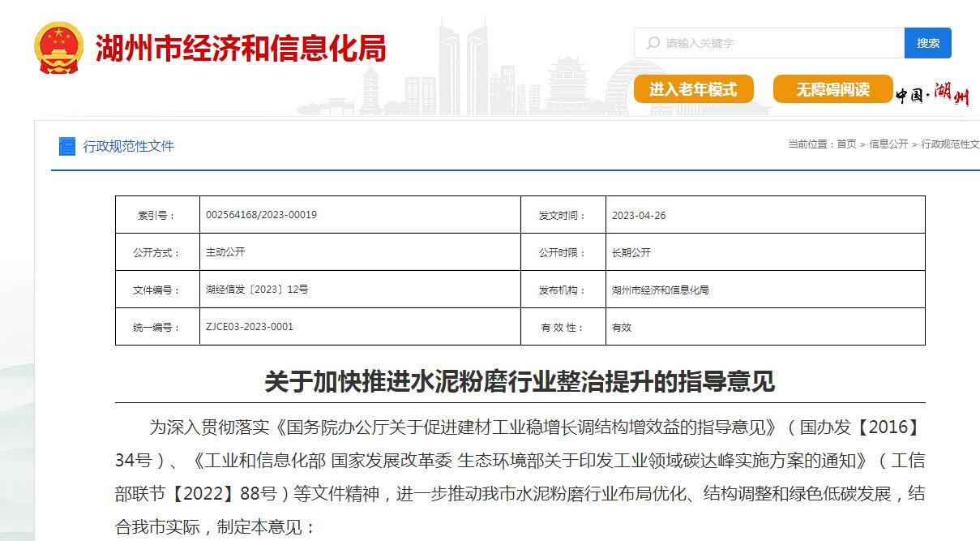This screenshot has height=541, width=980.
Task: Enable elder mode with 进入老年模式
Action: [695, 89]
